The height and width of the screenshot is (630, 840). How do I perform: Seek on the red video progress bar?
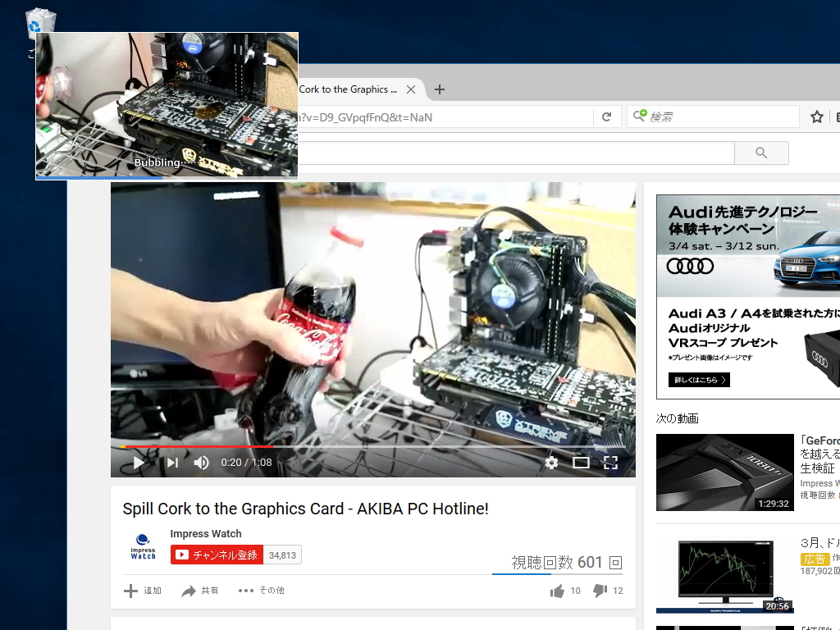pos(373,446)
